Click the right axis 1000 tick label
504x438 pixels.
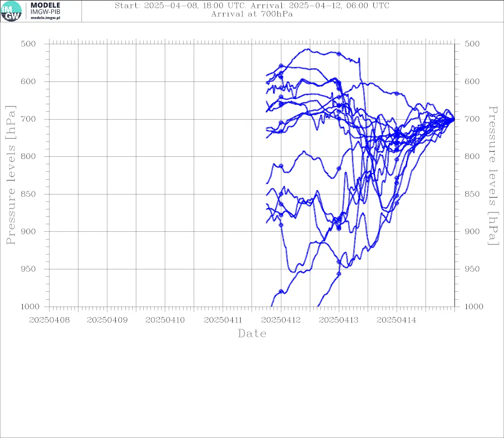(x=474, y=306)
